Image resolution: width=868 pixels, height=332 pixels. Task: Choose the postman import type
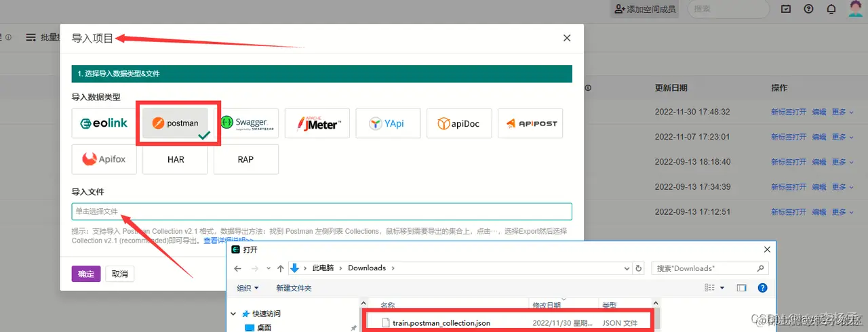click(x=176, y=123)
